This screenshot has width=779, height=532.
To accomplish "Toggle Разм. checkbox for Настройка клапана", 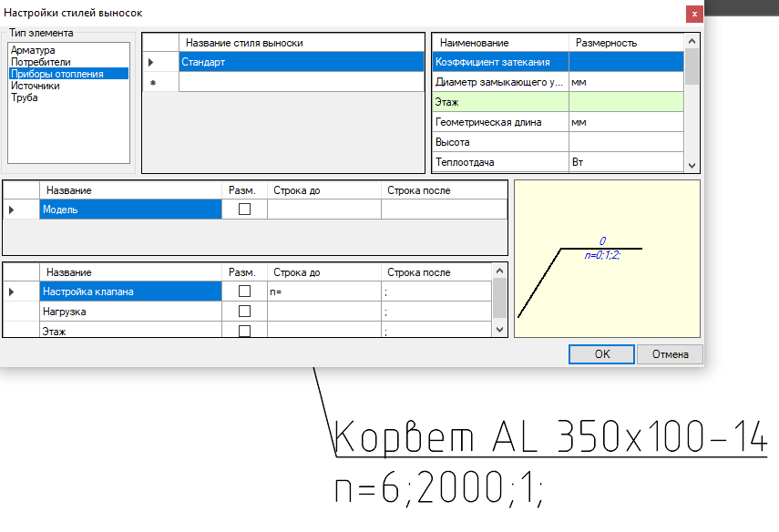I will coord(244,292).
